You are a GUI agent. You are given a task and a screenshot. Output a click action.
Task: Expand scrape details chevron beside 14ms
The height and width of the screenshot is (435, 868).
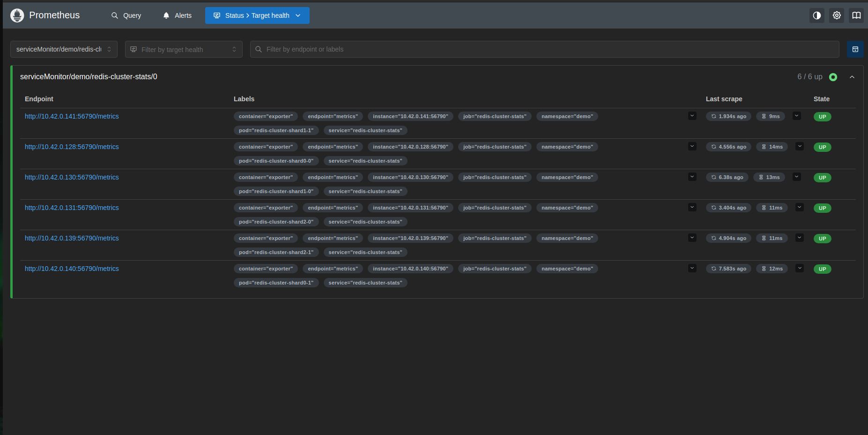pyautogui.click(x=800, y=146)
